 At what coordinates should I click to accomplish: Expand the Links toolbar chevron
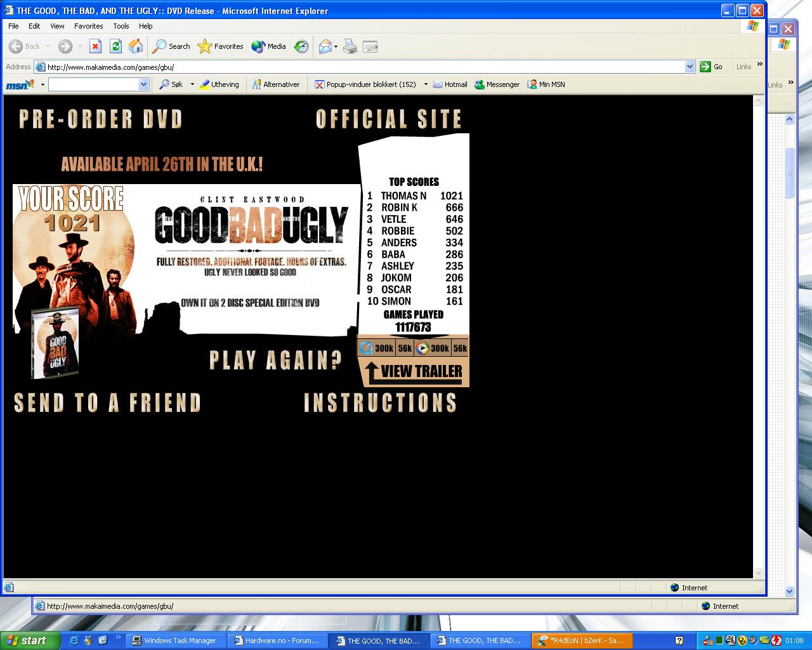point(760,64)
